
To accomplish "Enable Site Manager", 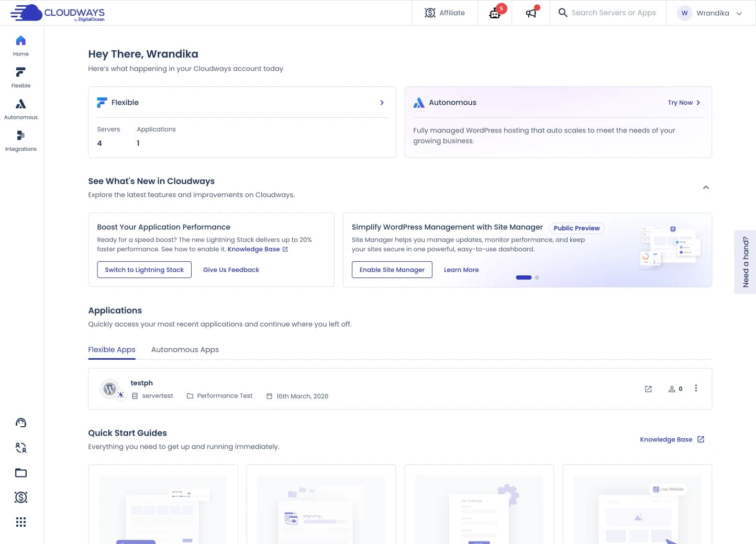I will pos(392,270).
